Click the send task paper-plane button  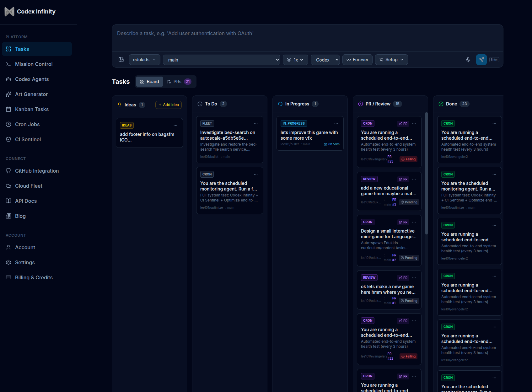(x=481, y=60)
